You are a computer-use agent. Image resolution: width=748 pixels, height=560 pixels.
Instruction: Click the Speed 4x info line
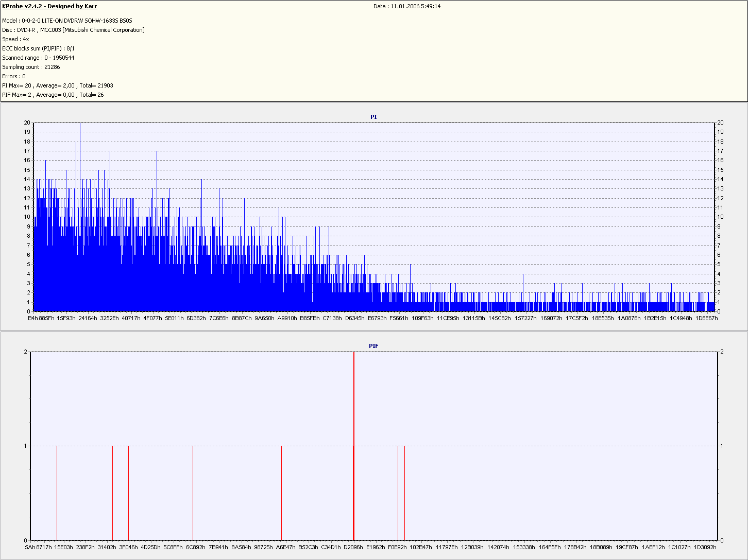click(15, 39)
